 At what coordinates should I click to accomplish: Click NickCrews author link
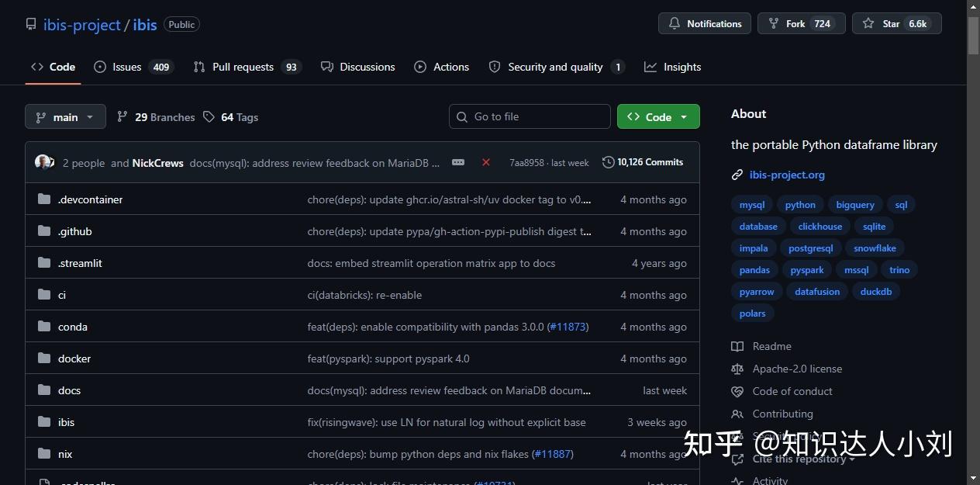[x=158, y=163]
